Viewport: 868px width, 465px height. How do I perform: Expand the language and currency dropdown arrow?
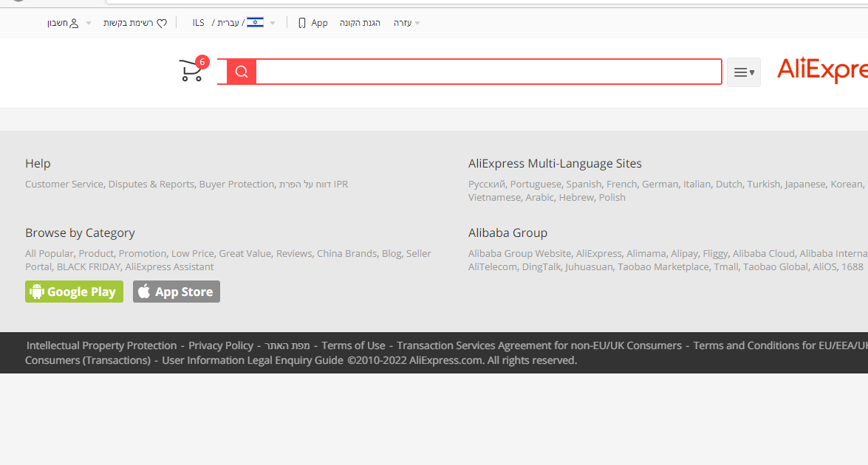(x=273, y=23)
